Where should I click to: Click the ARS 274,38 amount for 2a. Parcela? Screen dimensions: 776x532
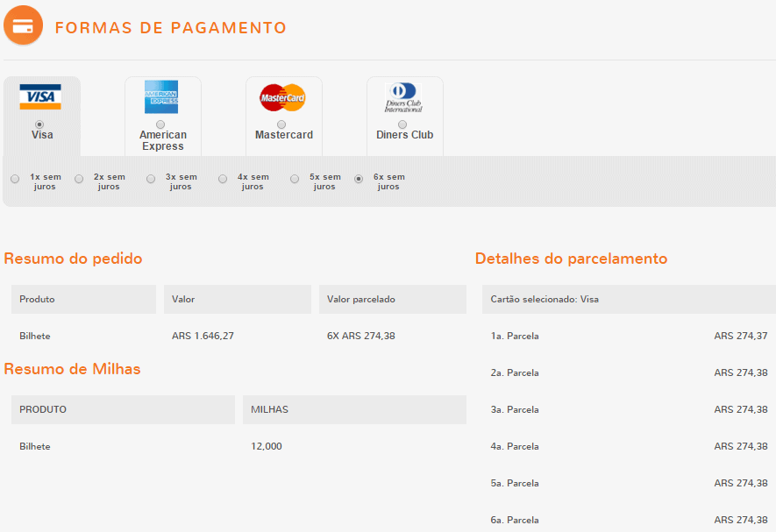[741, 372]
